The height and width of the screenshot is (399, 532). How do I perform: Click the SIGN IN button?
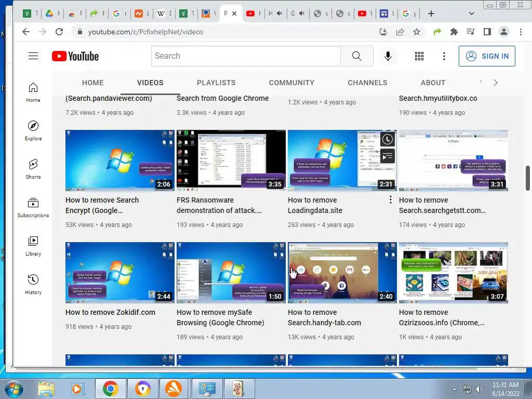487,56
